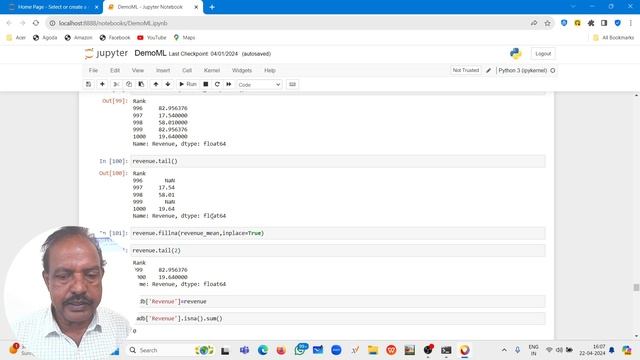Copy selected cells icon in toolbar
640x360 pixels.
click(129, 84)
